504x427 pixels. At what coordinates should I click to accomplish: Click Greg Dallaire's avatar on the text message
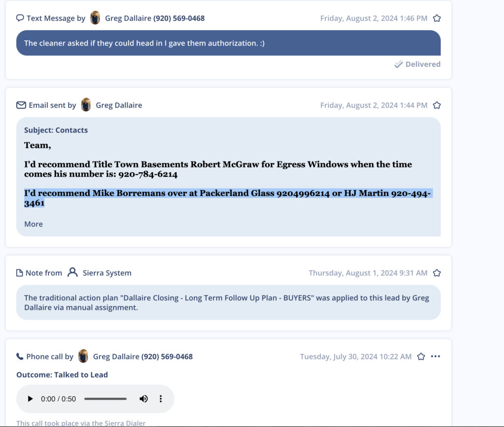94,18
